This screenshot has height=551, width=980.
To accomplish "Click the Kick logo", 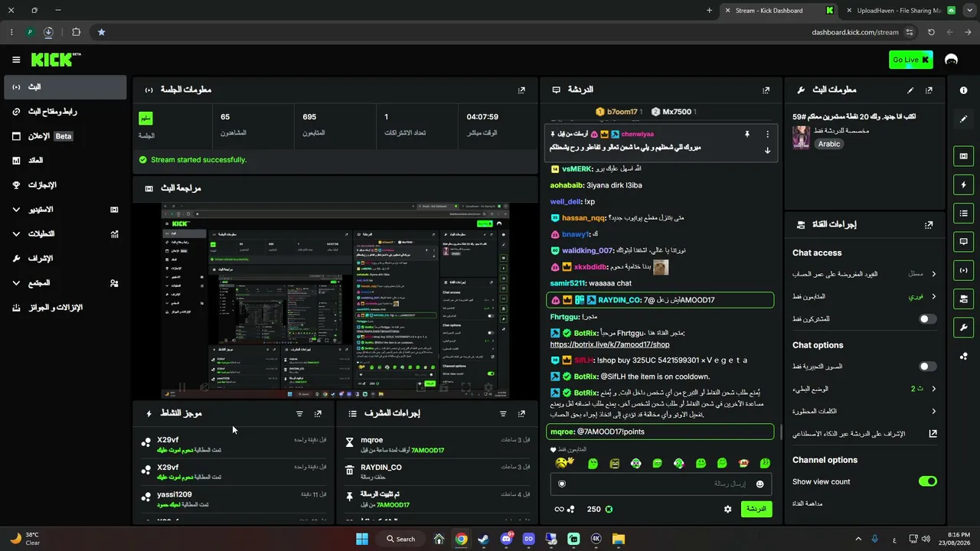I will (x=55, y=60).
